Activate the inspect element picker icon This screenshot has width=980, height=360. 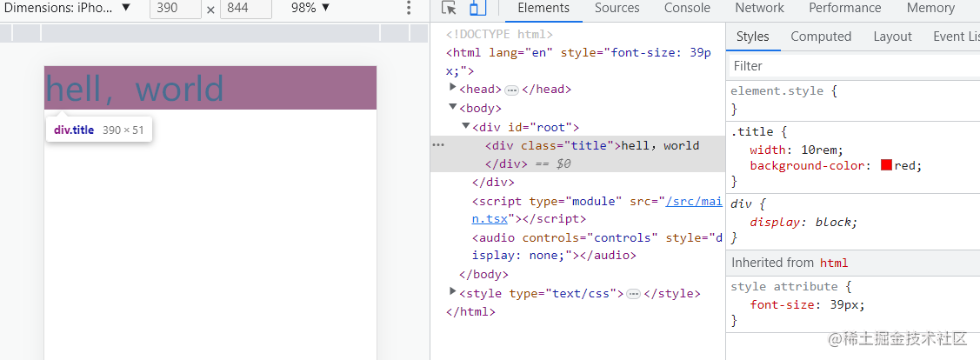tap(449, 8)
